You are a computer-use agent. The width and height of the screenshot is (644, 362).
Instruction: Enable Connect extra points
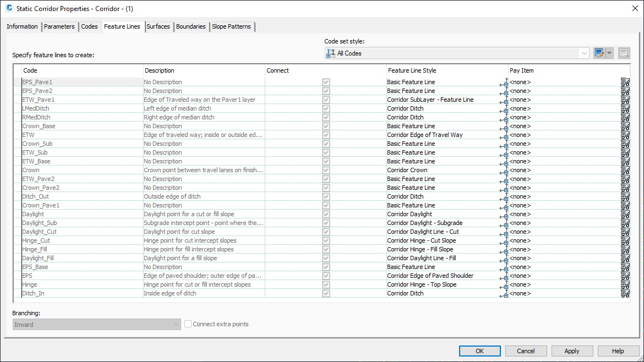(187, 324)
